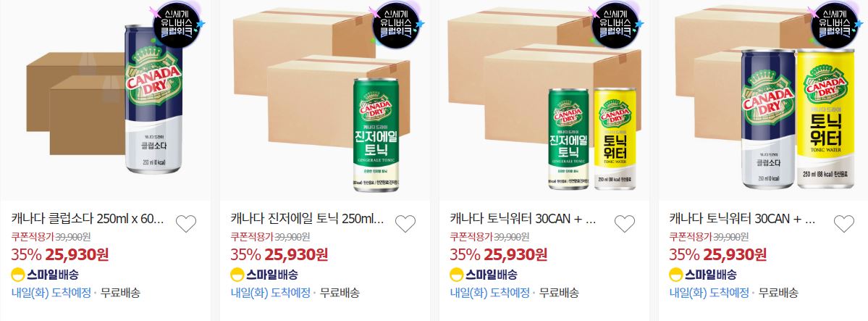This screenshot has height=321, width=868.
Task: Open the 캐나다 진저에일 토닉 250ml title link
Action: pos(307,218)
